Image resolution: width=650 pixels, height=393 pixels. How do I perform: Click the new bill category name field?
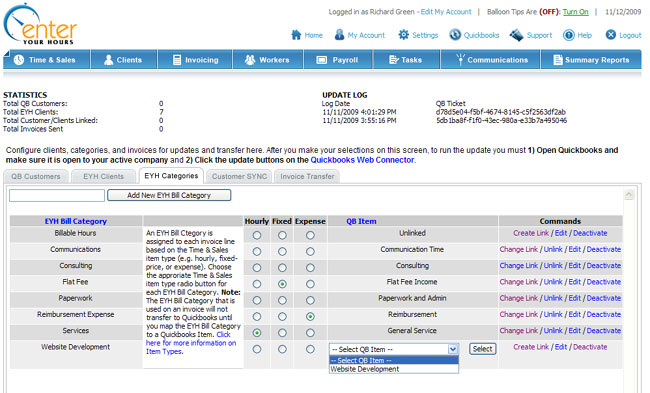click(57, 195)
